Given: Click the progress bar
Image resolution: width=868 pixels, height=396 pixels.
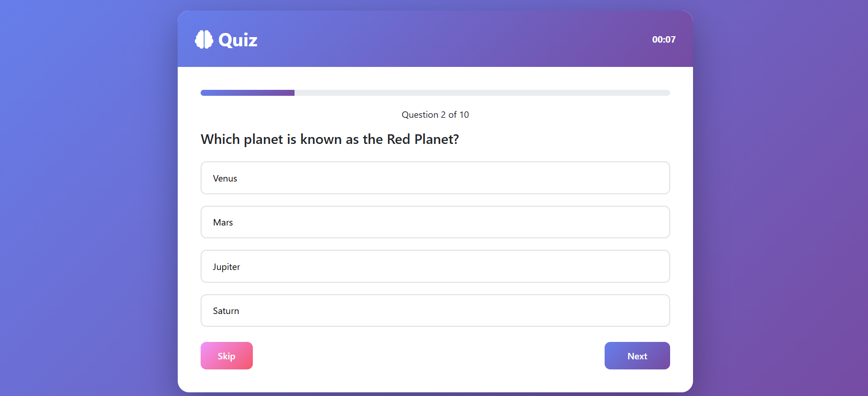Looking at the screenshot, I should 435,93.
